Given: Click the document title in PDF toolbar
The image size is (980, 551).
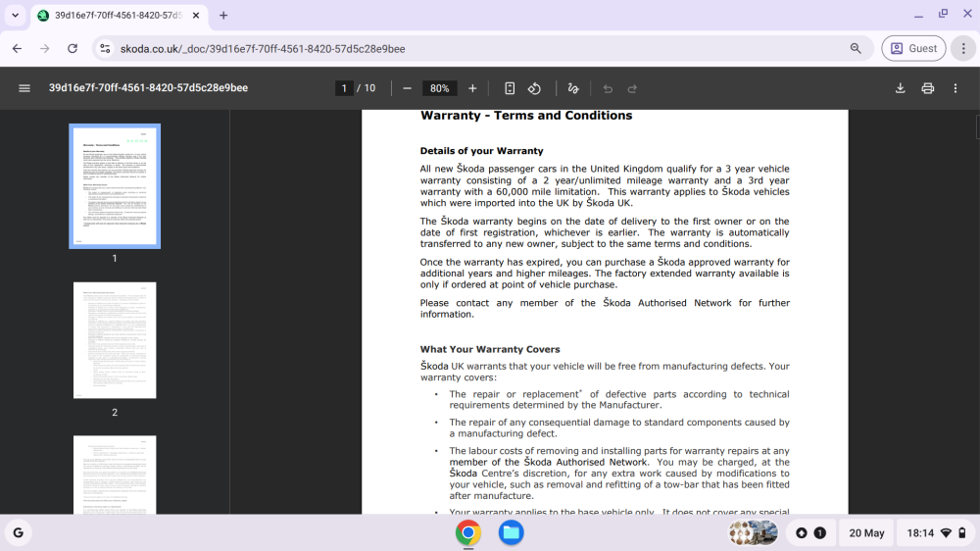Looking at the screenshot, I should 148,88.
